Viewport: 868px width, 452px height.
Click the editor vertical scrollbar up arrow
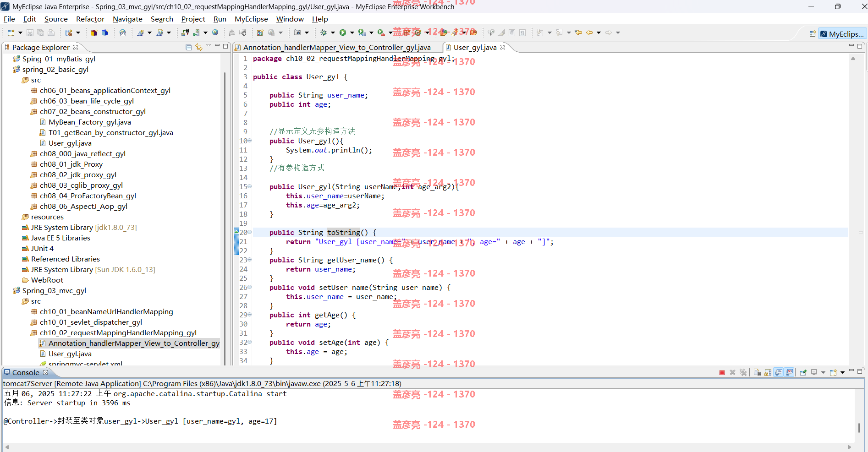coord(853,58)
